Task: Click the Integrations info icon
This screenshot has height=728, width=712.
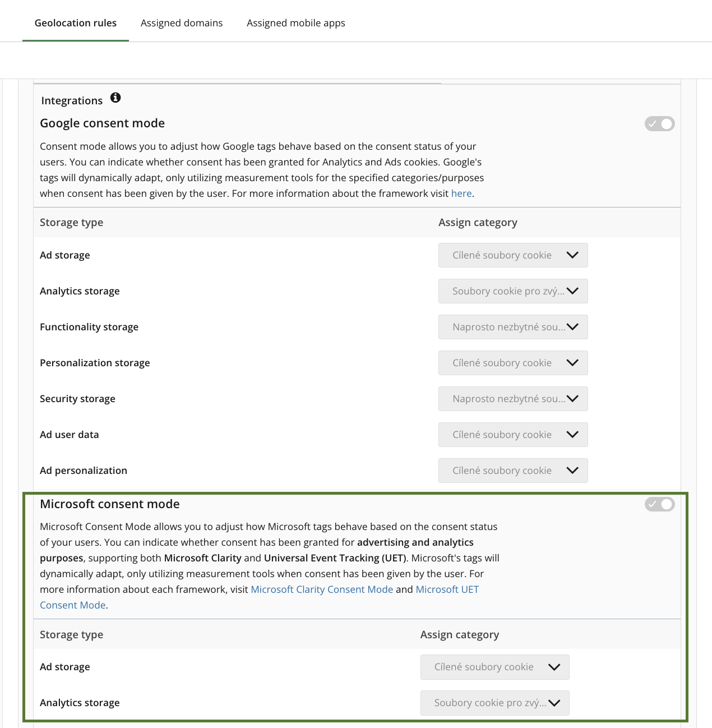Action: [115, 98]
